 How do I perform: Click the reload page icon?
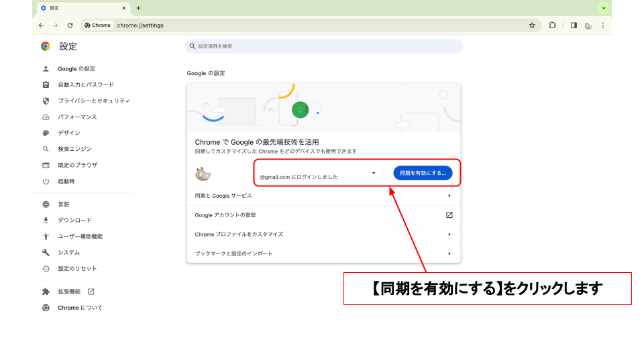[70, 25]
